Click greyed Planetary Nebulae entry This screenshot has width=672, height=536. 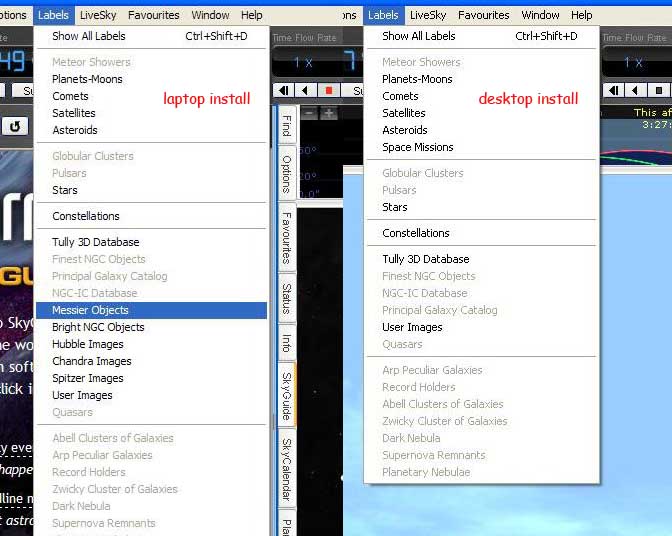(x=481, y=473)
